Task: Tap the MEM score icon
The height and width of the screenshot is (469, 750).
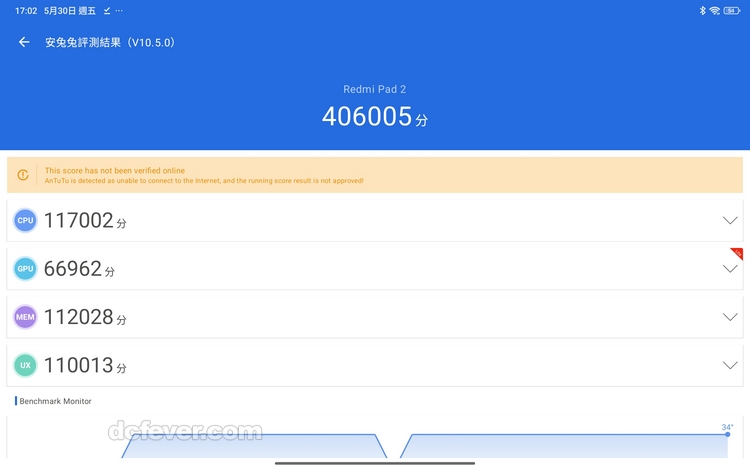Action: coord(25,317)
